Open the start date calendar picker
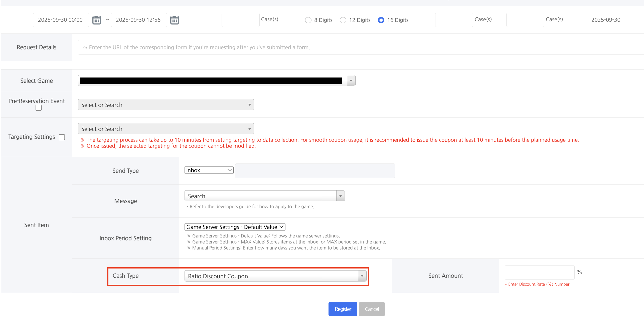The image size is (644, 318). 97,20
